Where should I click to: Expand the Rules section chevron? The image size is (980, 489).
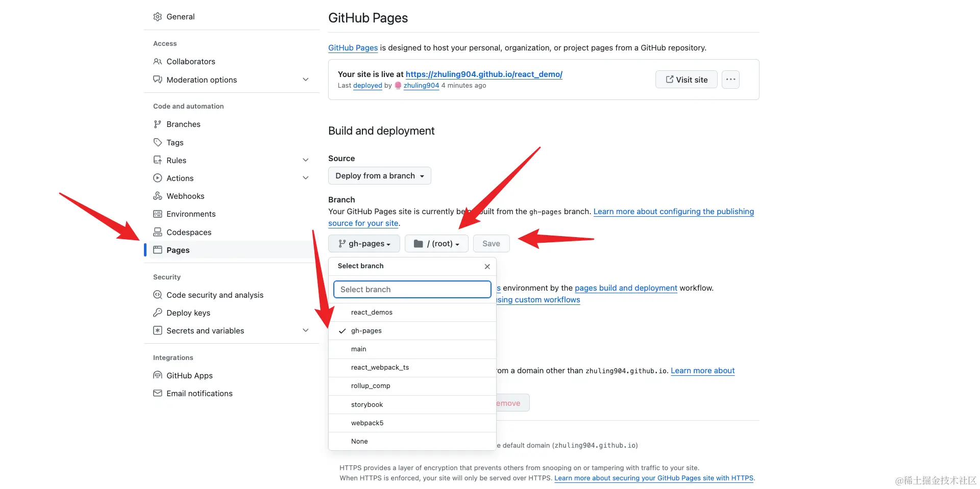tap(306, 160)
